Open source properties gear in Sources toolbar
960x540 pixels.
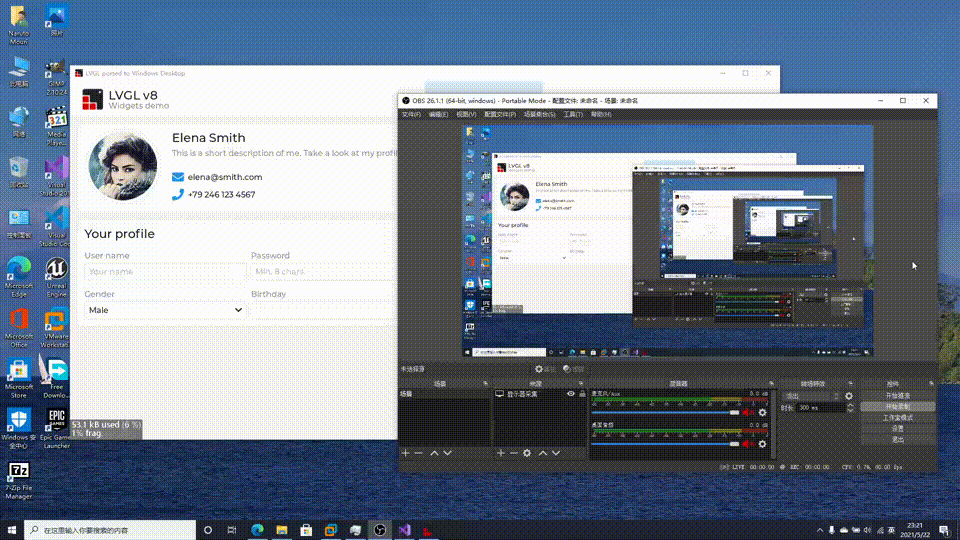click(x=527, y=453)
